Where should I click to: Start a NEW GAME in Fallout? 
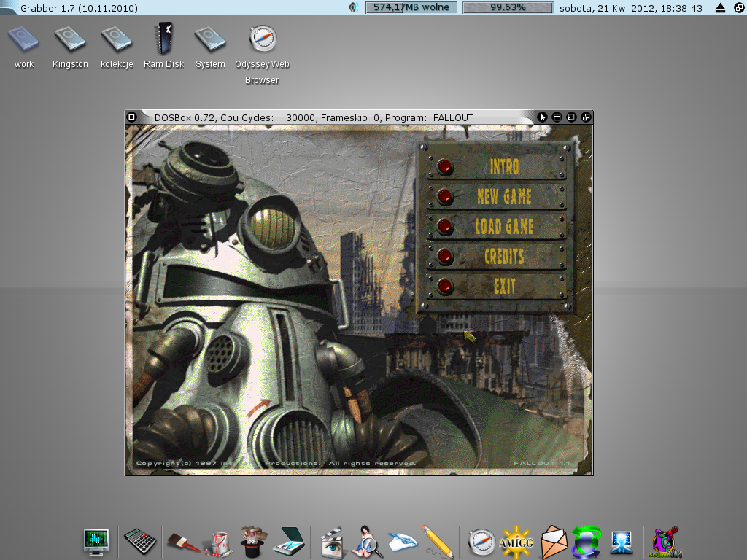tap(496, 196)
